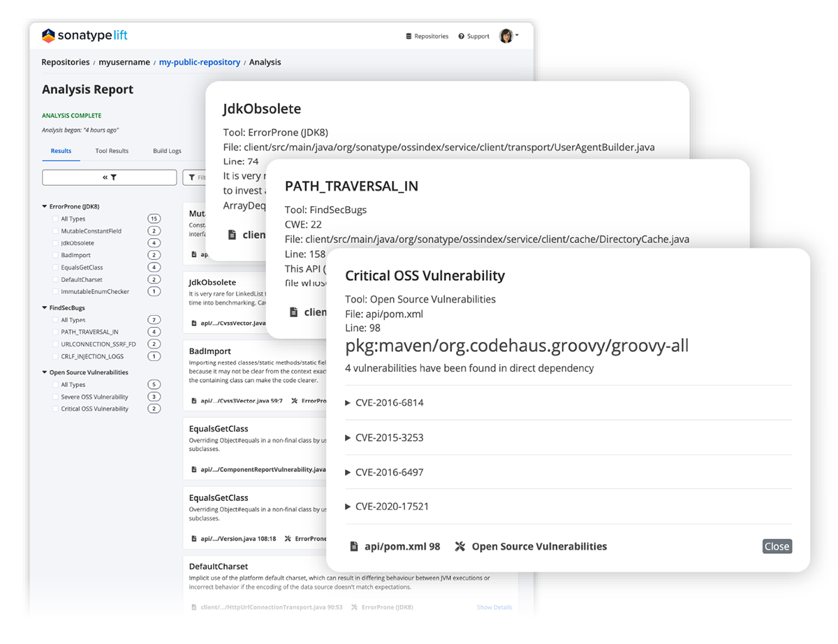Screen dimensions: 838x644
Task: Click file icon in MutableConstantField card footer
Action: (193, 254)
